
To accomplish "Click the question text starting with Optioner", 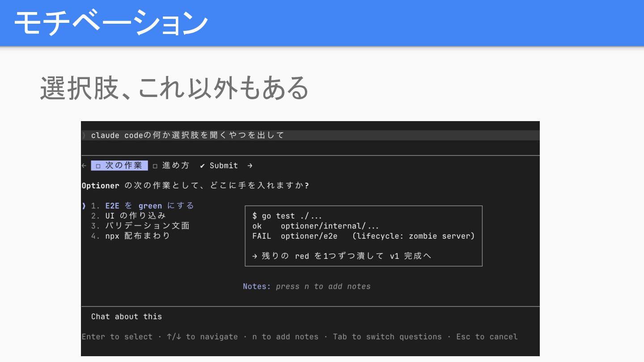I will click(x=195, y=185).
